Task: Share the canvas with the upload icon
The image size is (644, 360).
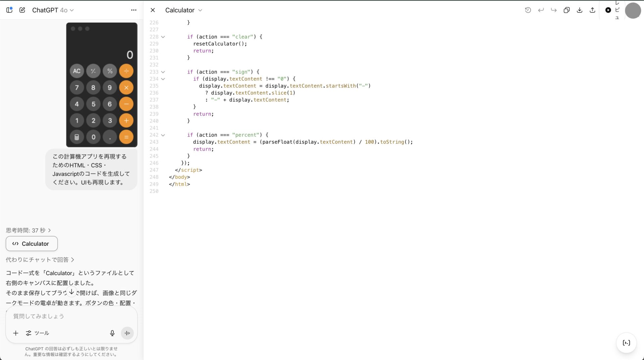Action: point(592,10)
